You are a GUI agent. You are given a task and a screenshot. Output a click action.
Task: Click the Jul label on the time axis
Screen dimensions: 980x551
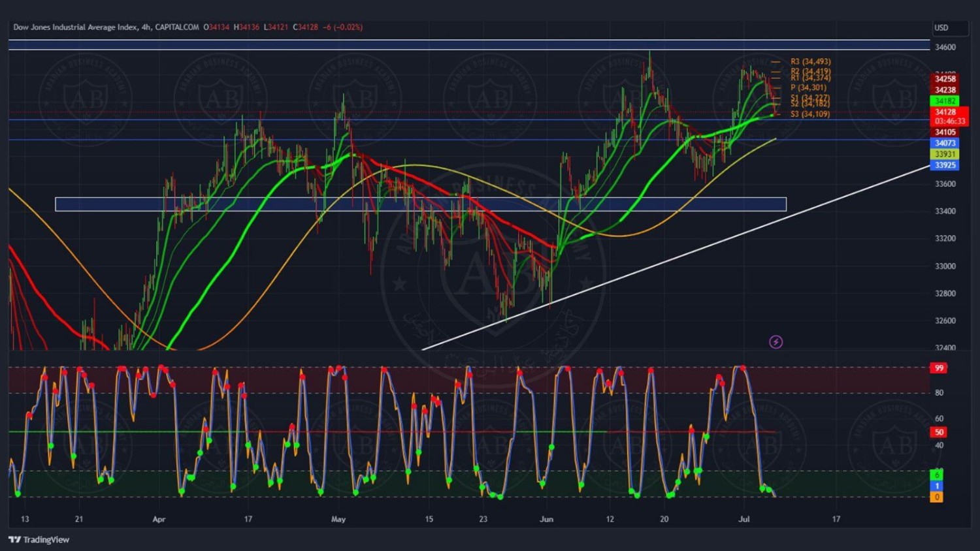click(x=743, y=520)
